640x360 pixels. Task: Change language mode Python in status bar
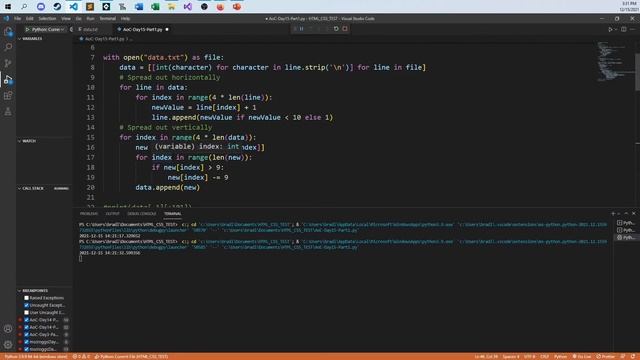point(560,357)
